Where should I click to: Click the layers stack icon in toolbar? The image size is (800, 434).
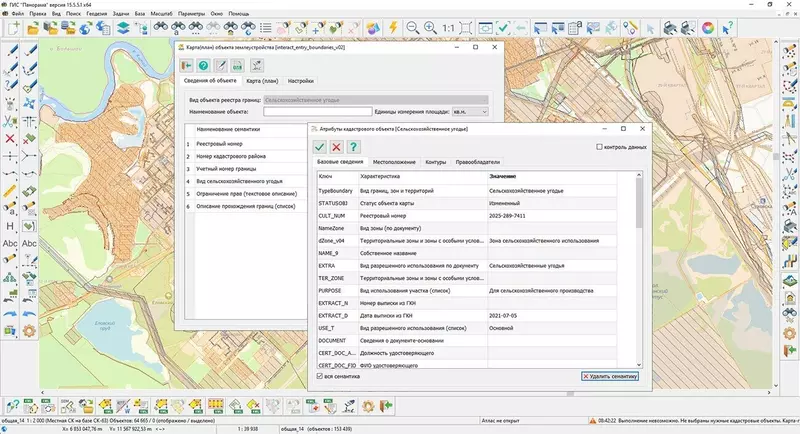121,28
